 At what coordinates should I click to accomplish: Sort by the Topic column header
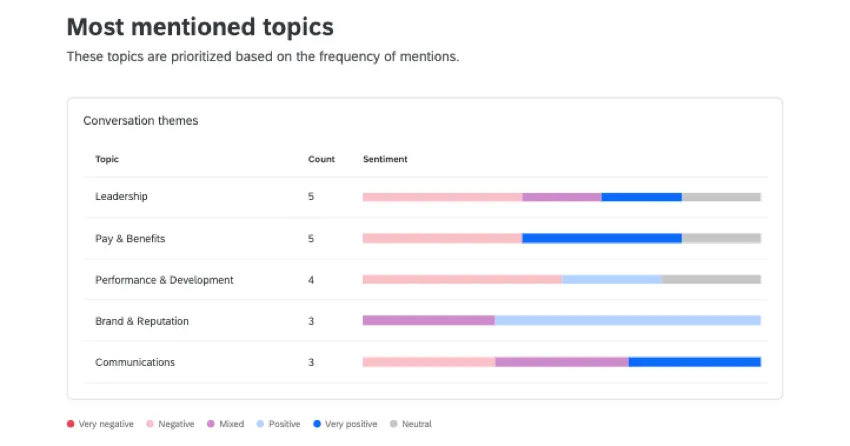pyautogui.click(x=107, y=159)
